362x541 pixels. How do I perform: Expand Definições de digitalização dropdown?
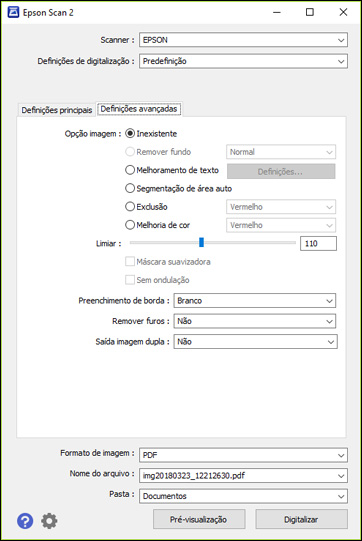243,61
